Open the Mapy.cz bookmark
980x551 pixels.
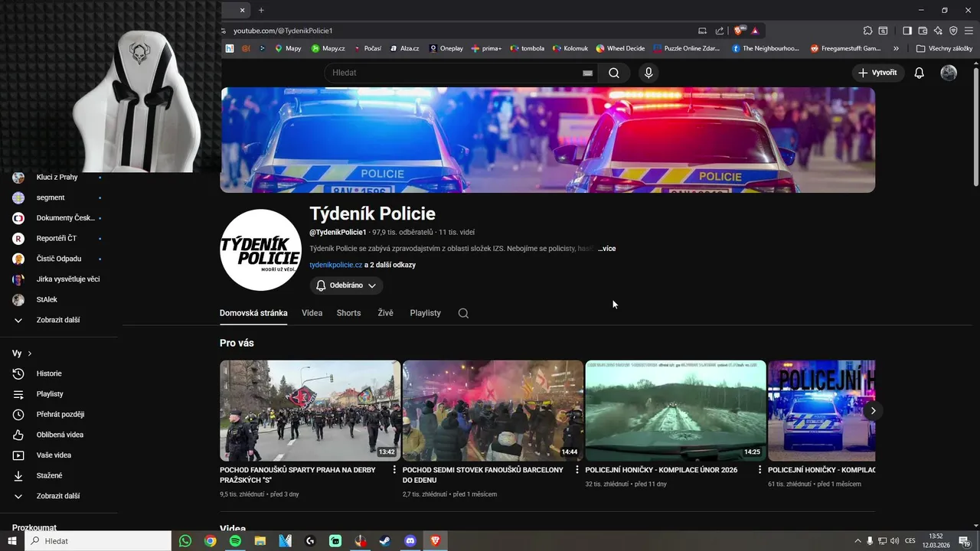coord(327,48)
